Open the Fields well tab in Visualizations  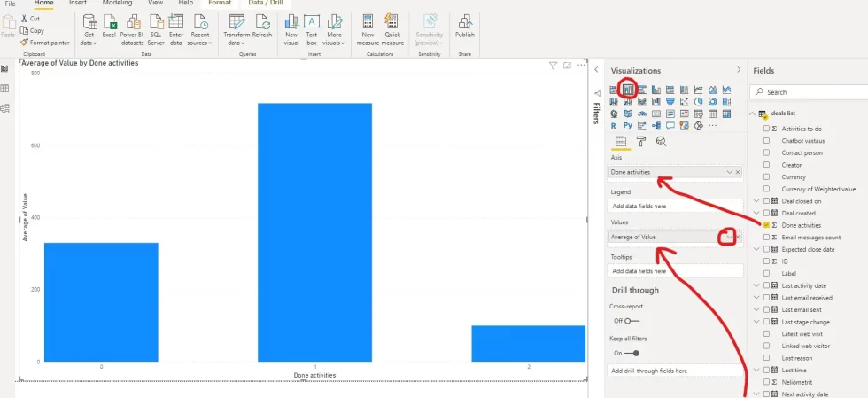pos(621,141)
